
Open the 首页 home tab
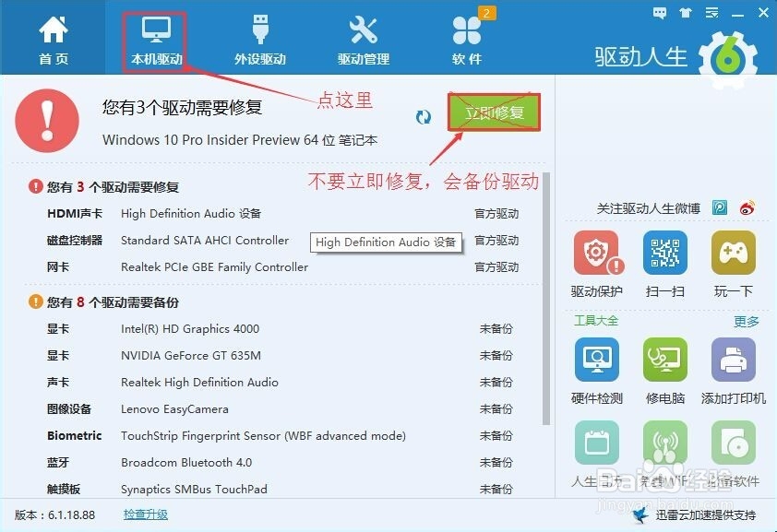pos(53,40)
